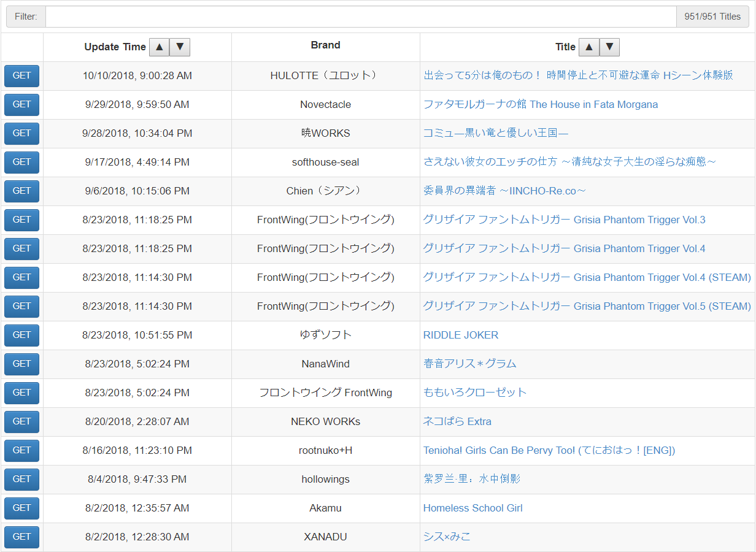The image size is (756, 552).
Task: Open 紫罗兰·里：水中倒影 title link
Action: click(472, 479)
